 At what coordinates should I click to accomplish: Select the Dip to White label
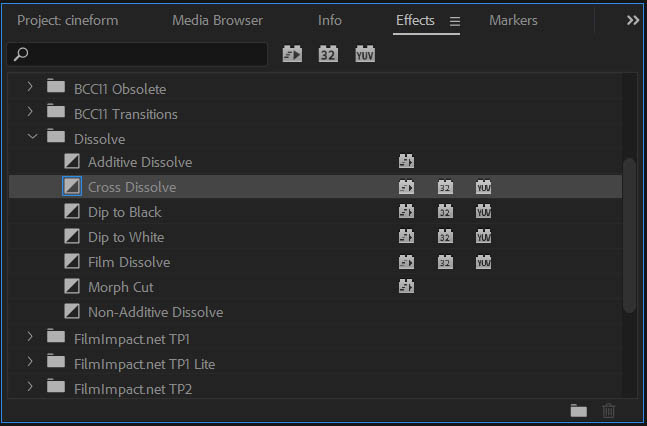pos(126,237)
